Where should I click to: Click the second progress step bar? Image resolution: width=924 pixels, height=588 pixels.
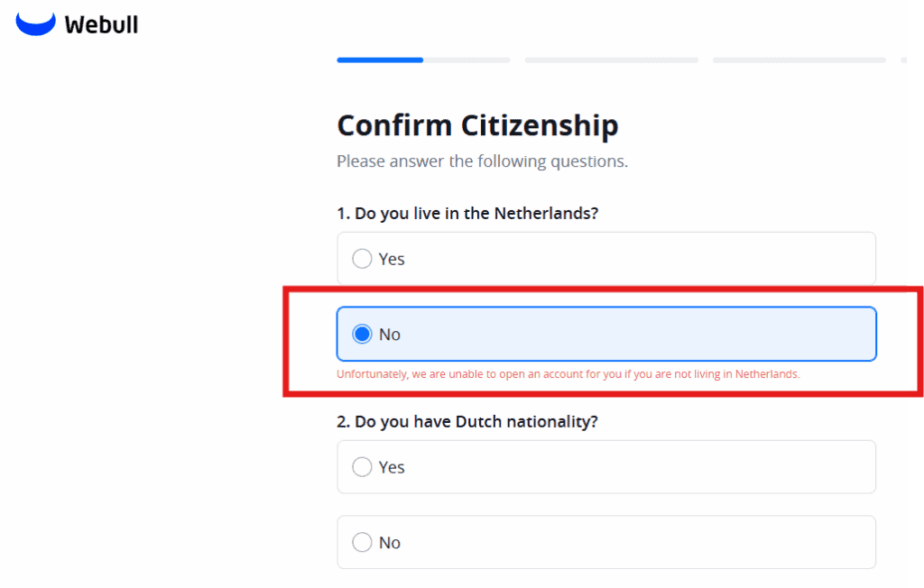(x=611, y=60)
